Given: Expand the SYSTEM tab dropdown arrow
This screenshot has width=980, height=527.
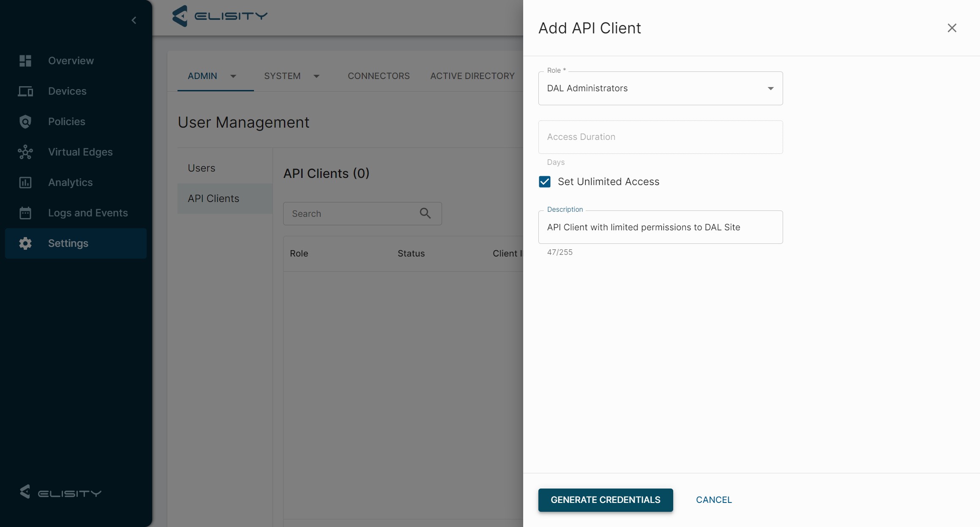Looking at the screenshot, I should pos(317,76).
